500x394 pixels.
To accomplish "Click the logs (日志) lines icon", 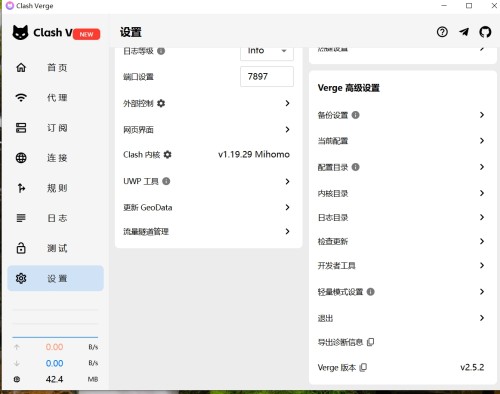I will tap(21, 218).
